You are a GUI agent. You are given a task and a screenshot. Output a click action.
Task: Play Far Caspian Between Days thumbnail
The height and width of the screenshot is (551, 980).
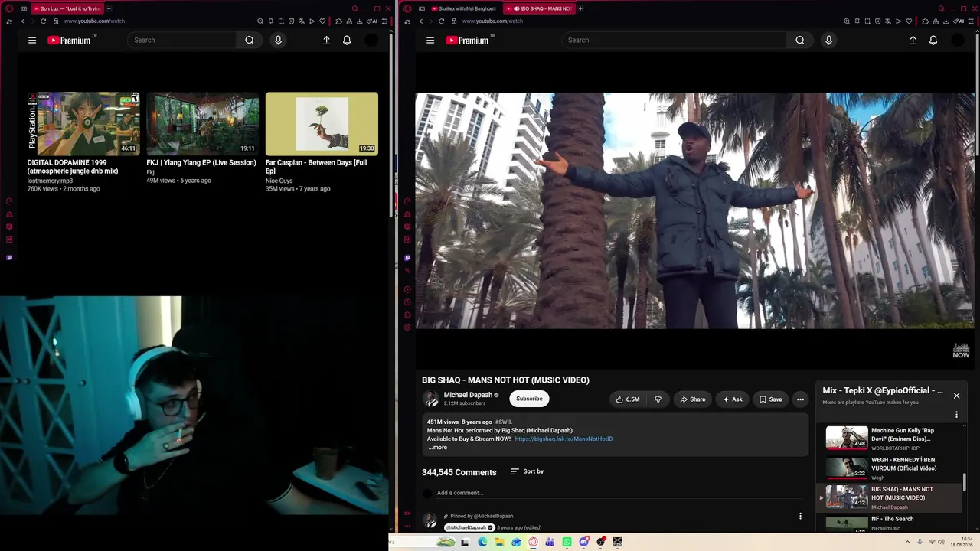click(322, 124)
